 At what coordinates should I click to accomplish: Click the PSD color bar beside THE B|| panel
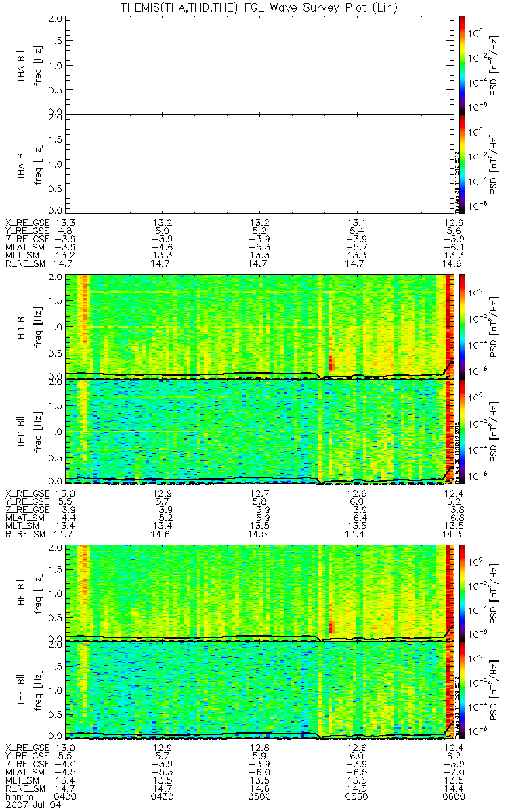click(463, 690)
